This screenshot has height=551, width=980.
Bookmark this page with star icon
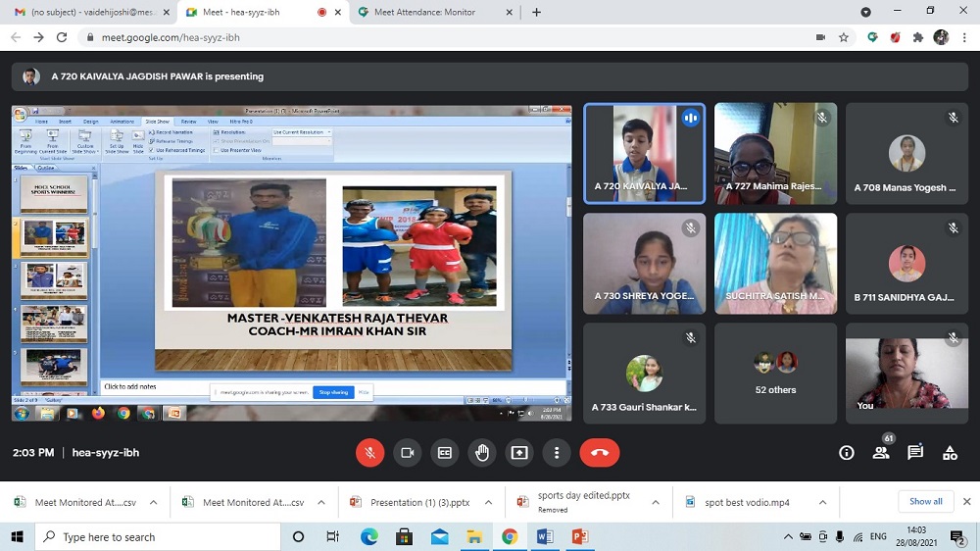844,37
